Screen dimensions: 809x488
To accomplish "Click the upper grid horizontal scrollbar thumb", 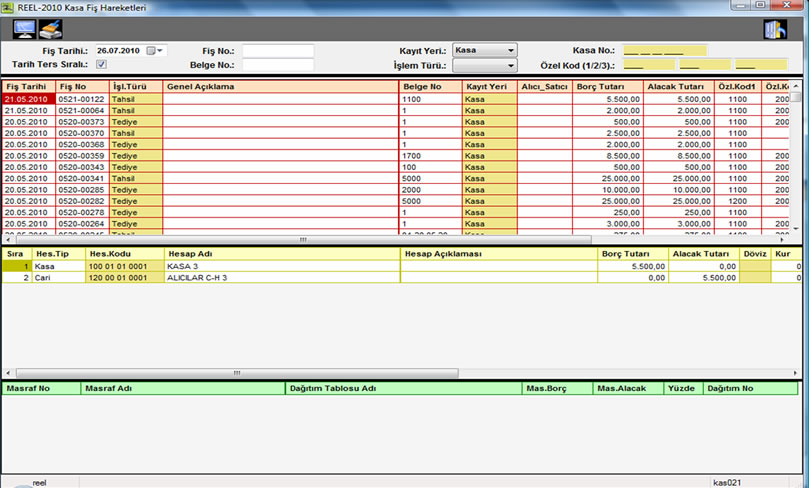I will tap(303, 240).
